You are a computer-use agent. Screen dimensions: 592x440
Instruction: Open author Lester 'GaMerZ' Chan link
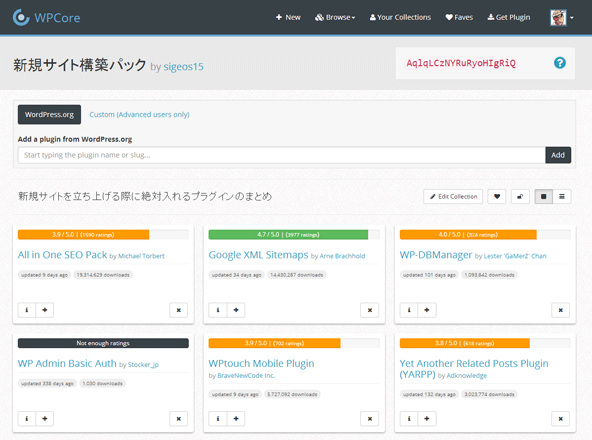coord(515,256)
